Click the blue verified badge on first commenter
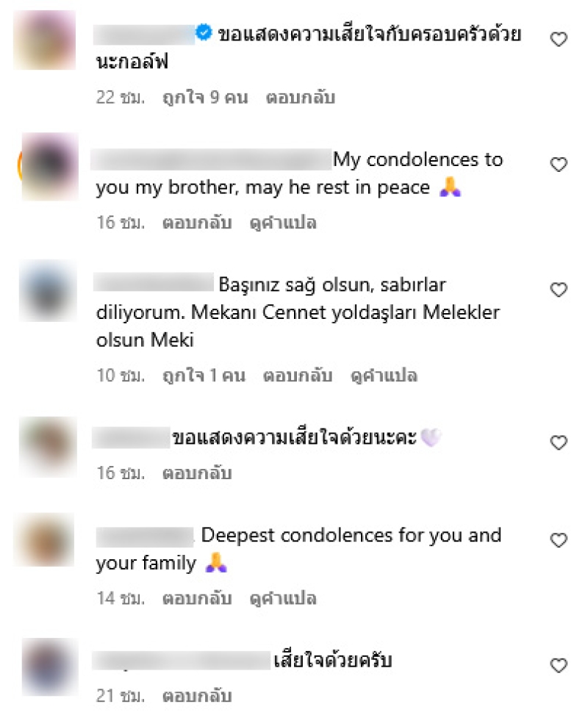The height and width of the screenshot is (718, 588). pos(204,33)
